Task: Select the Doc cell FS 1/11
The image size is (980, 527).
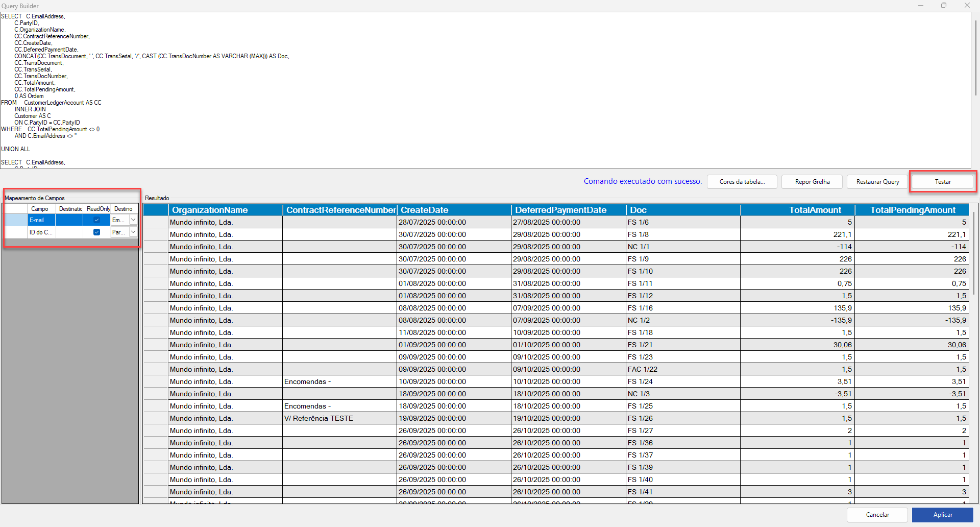Action: (683, 283)
